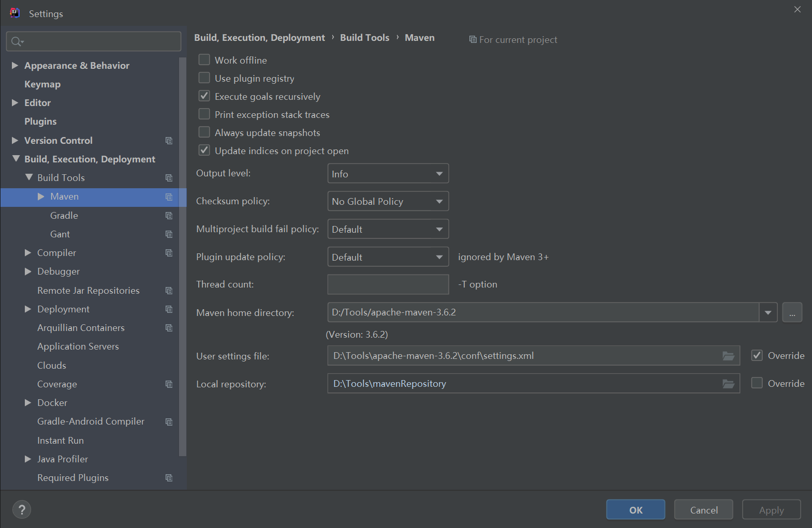
Task: Enable the Work offline checkbox
Action: coord(204,60)
